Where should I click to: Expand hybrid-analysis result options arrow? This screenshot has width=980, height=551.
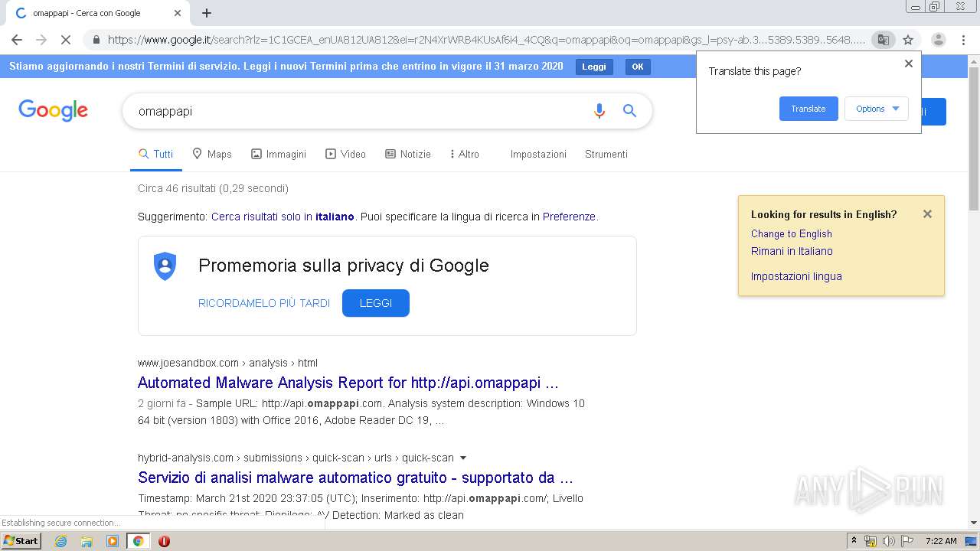tap(462, 458)
